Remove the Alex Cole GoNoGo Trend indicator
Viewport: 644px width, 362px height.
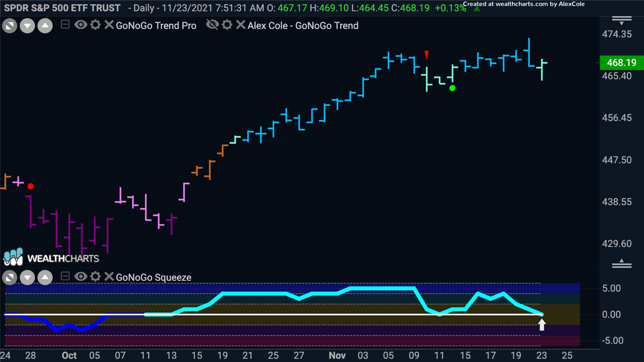241,25
